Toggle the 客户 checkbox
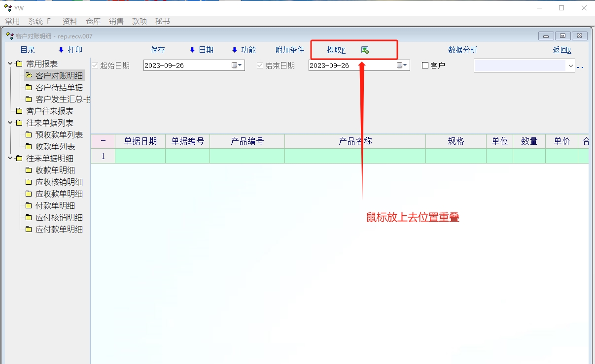This screenshot has height=364, width=595. click(x=425, y=66)
